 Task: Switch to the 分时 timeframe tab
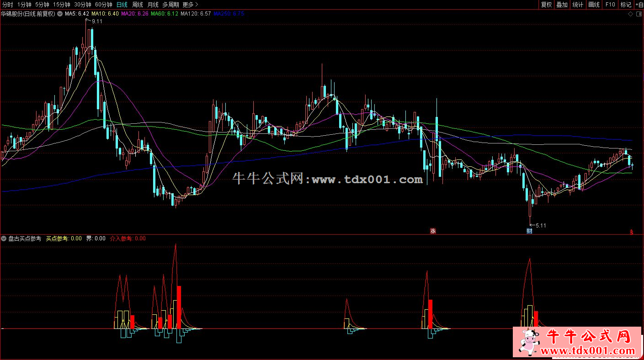tap(8, 5)
